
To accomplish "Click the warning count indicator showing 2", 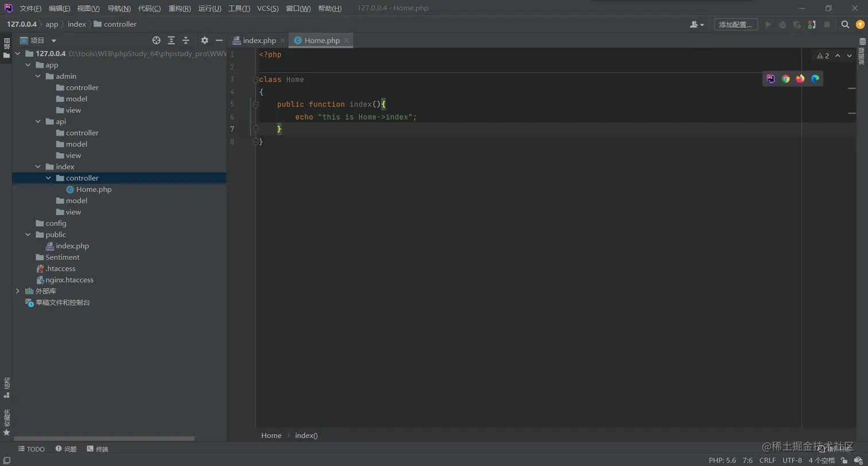I will pyautogui.click(x=823, y=56).
